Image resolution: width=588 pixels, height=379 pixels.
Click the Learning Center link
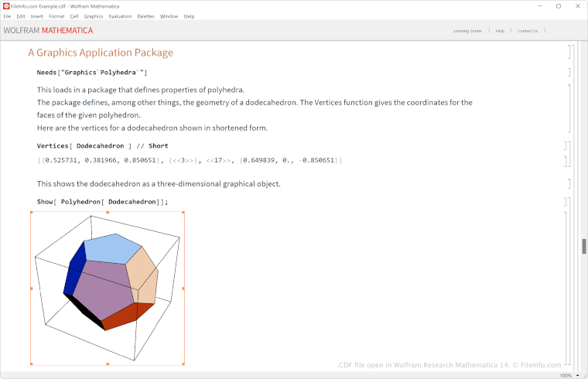point(467,31)
